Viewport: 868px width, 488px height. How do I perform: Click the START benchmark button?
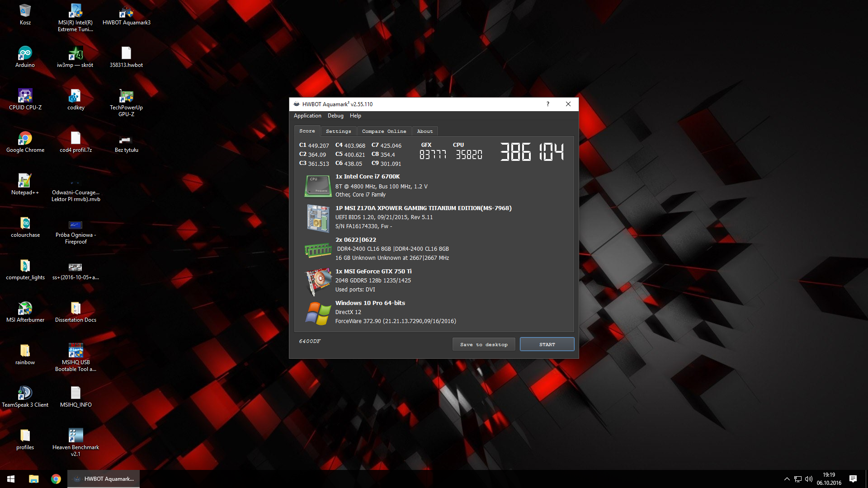click(547, 344)
